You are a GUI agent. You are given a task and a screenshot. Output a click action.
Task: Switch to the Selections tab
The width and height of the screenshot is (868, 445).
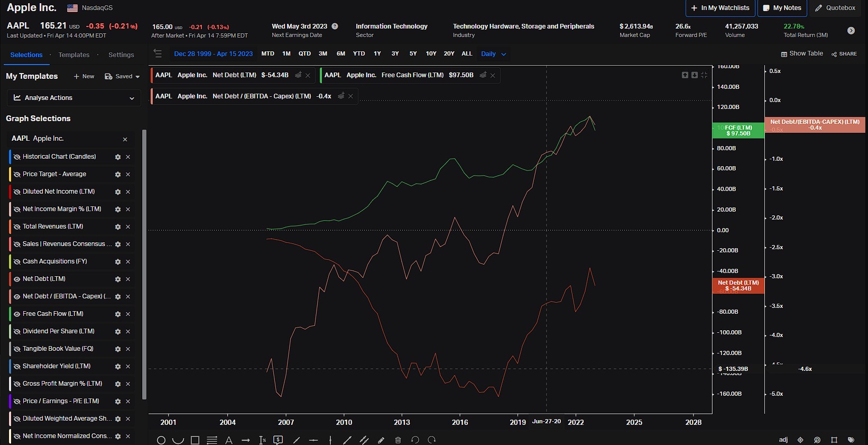point(26,55)
